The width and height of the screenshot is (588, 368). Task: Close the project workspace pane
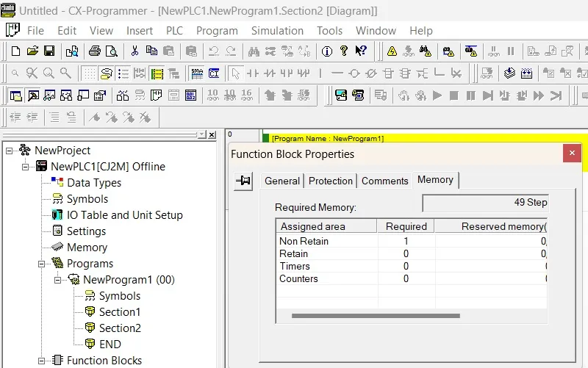click(212, 134)
